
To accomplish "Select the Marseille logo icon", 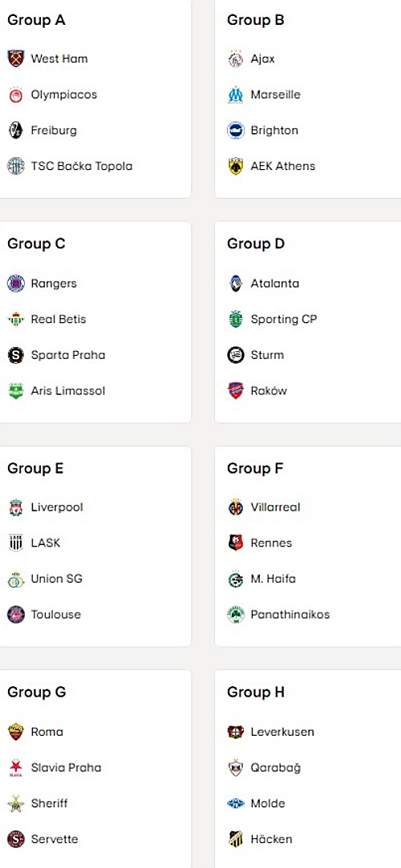I will [x=236, y=95].
